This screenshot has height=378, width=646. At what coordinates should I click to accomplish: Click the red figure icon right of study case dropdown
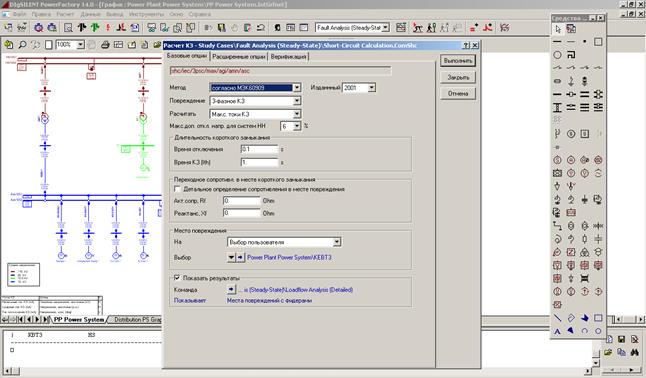pos(418,28)
